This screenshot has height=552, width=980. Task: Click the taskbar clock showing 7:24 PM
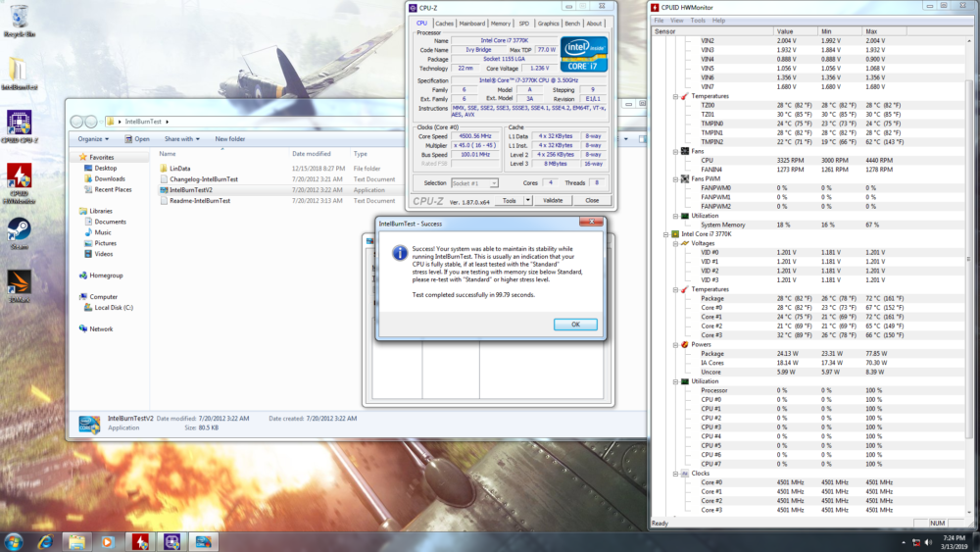[x=955, y=542]
